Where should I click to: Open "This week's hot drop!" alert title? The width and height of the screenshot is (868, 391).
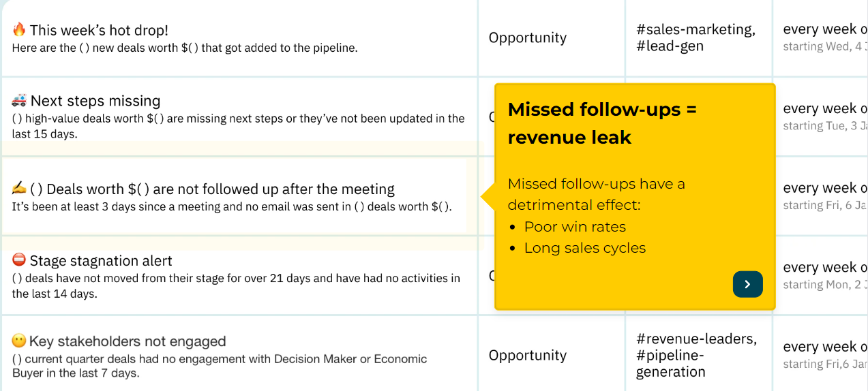pyautogui.click(x=99, y=30)
